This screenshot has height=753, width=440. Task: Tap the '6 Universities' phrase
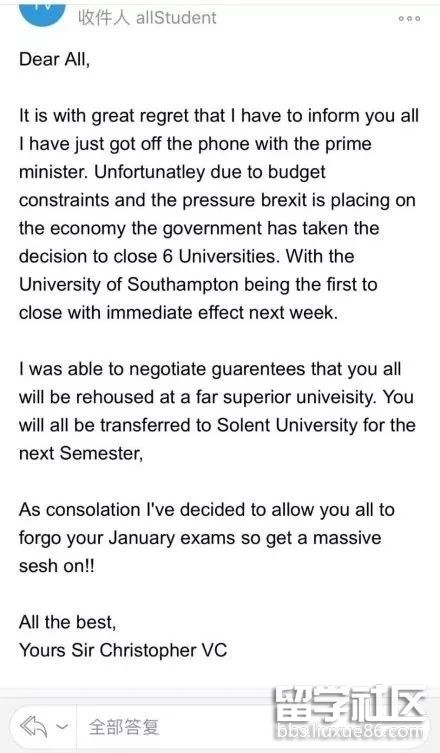point(220,256)
